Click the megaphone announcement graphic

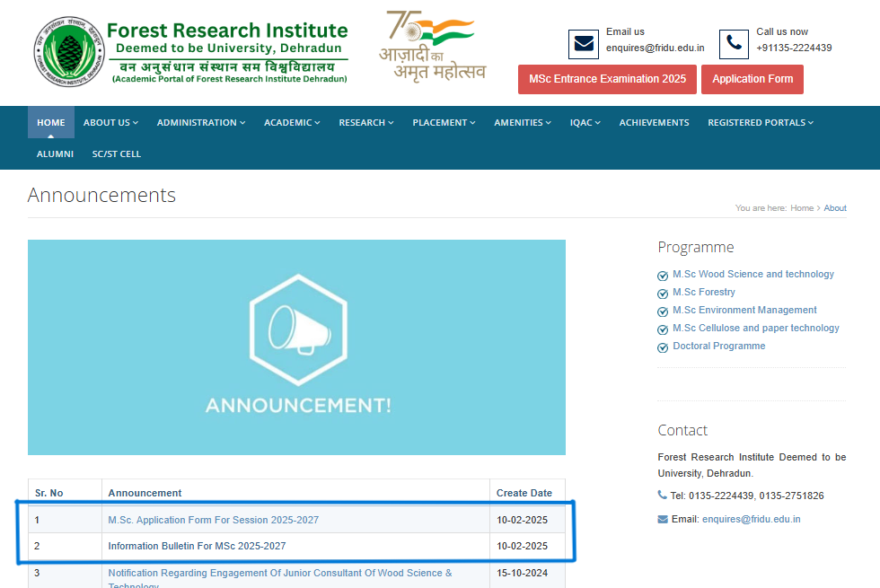tap(296, 328)
